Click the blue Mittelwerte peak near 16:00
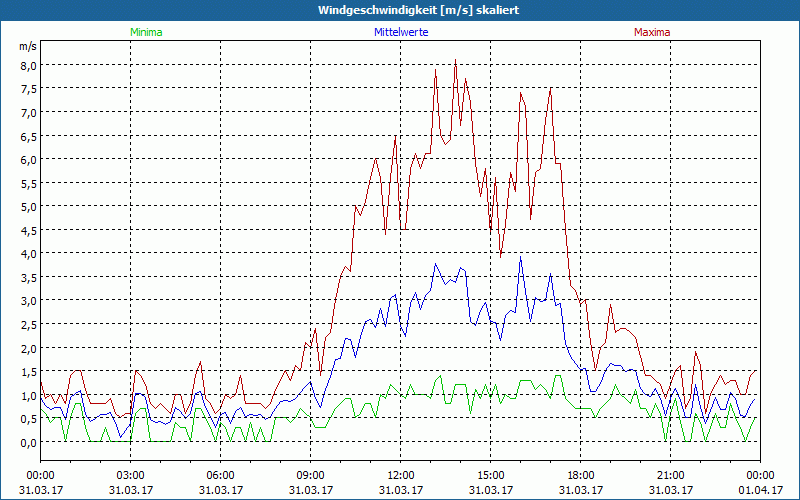Viewport: 800px width, 500px height. 520,257
